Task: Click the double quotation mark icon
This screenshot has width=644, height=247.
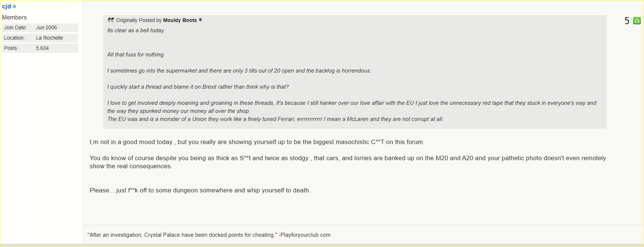Action: (x=111, y=20)
